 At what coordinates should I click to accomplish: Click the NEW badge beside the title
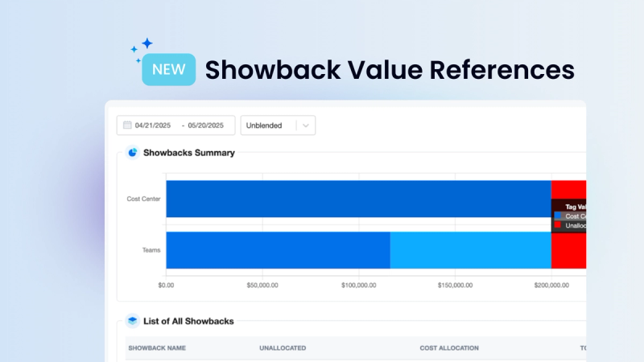pos(169,69)
